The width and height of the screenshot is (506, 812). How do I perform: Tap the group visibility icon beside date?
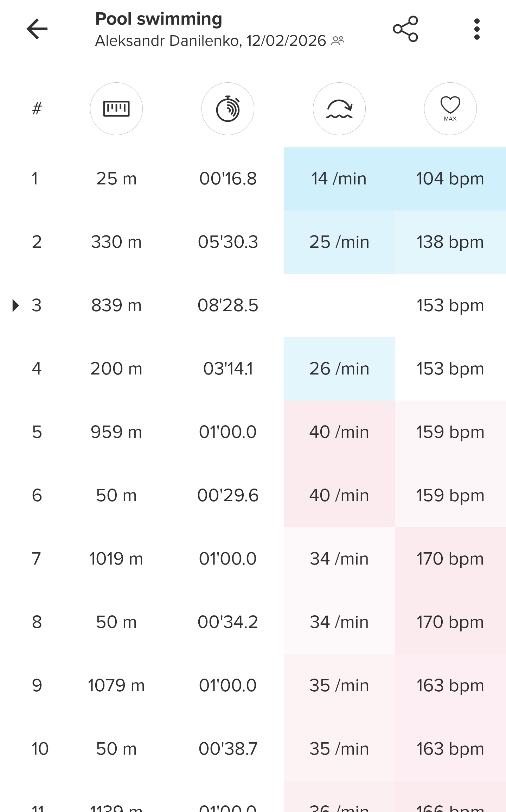click(x=338, y=41)
